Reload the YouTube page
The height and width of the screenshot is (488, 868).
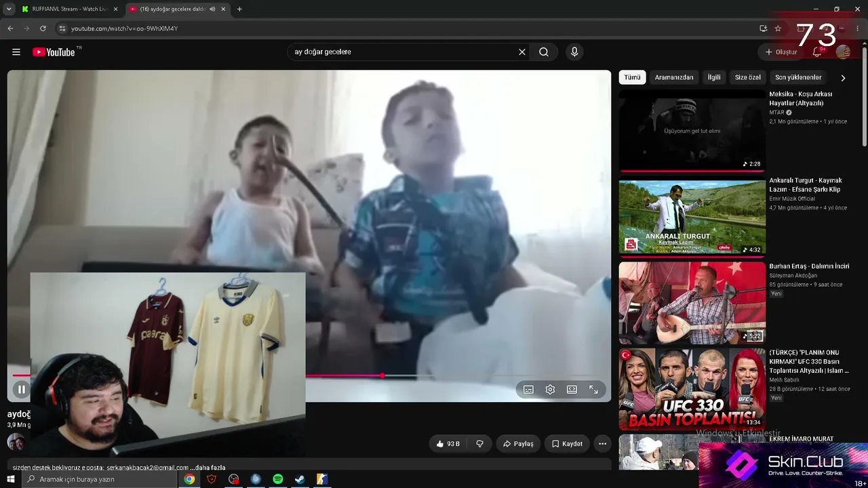point(43,28)
